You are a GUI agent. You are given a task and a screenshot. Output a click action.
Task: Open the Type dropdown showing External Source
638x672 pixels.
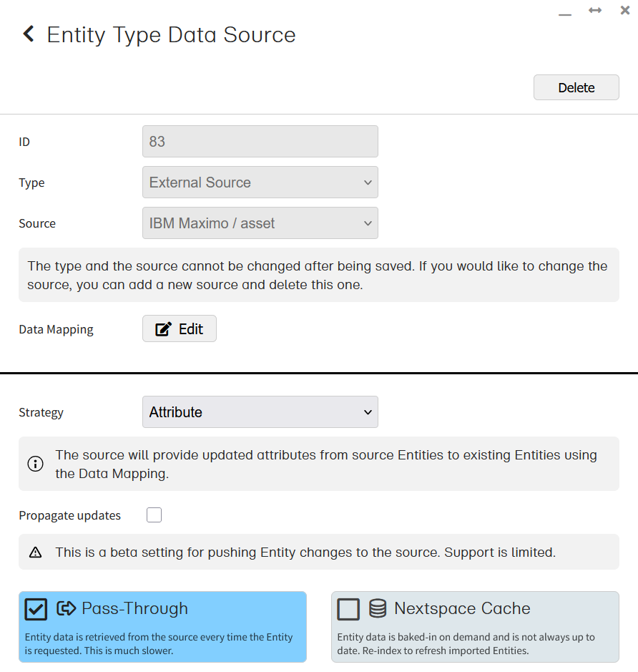click(x=260, y=182)
